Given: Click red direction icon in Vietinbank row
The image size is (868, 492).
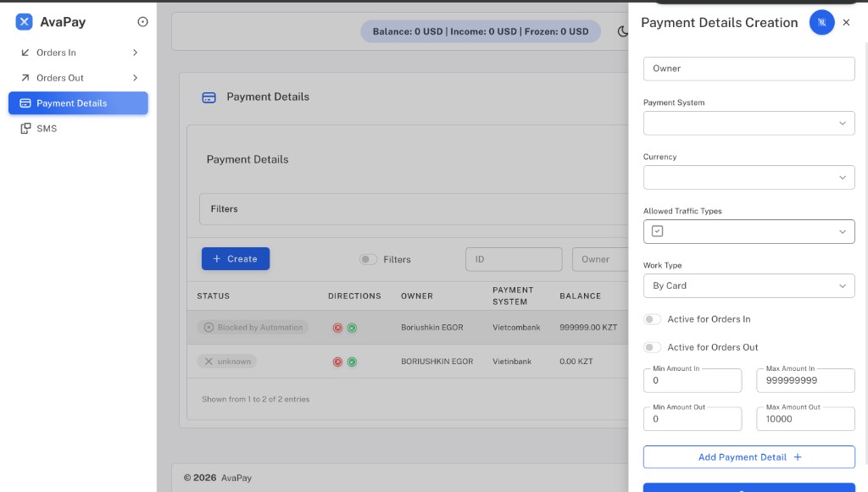Looking at the screenshot, I should pos(337,362).
